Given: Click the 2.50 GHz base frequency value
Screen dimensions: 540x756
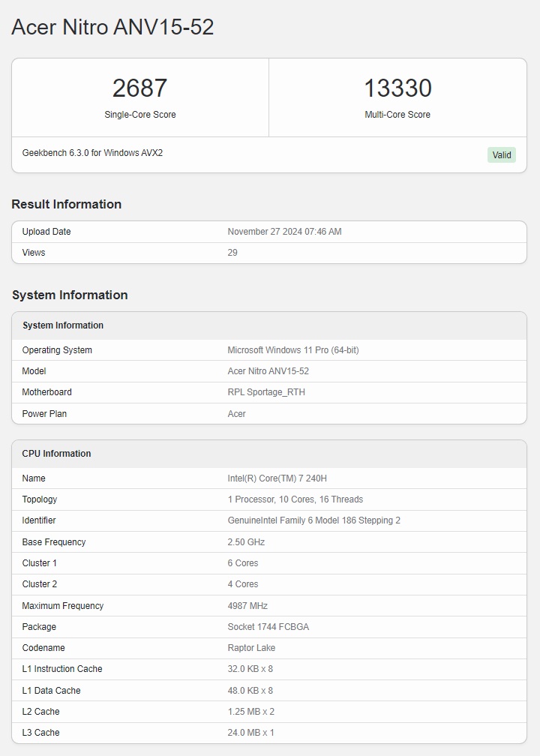Looking at the screenshot, I should tap(246, 542).
